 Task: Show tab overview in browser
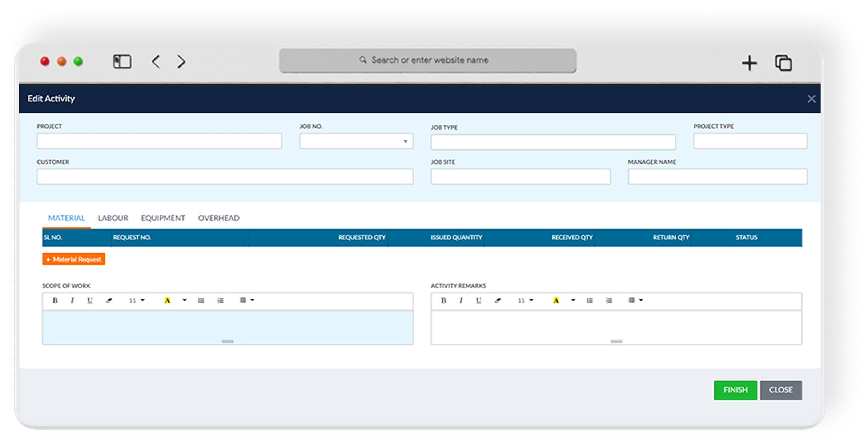click(783, 63)
